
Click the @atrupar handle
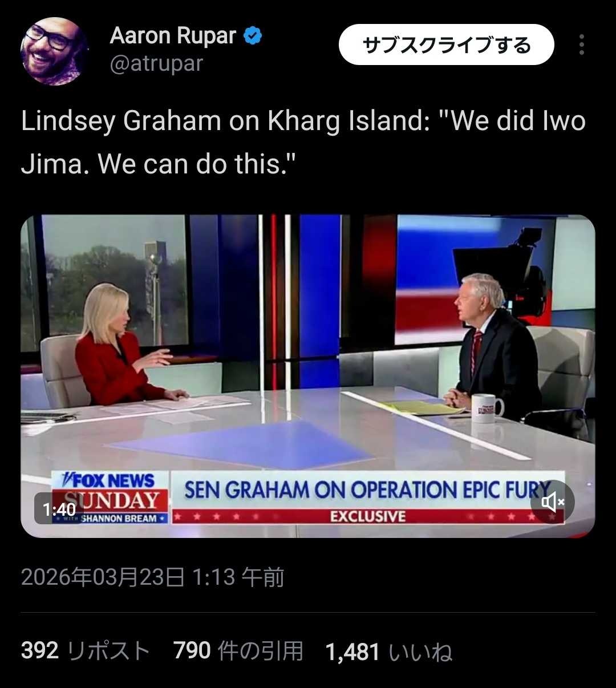[x=156, y=63]
